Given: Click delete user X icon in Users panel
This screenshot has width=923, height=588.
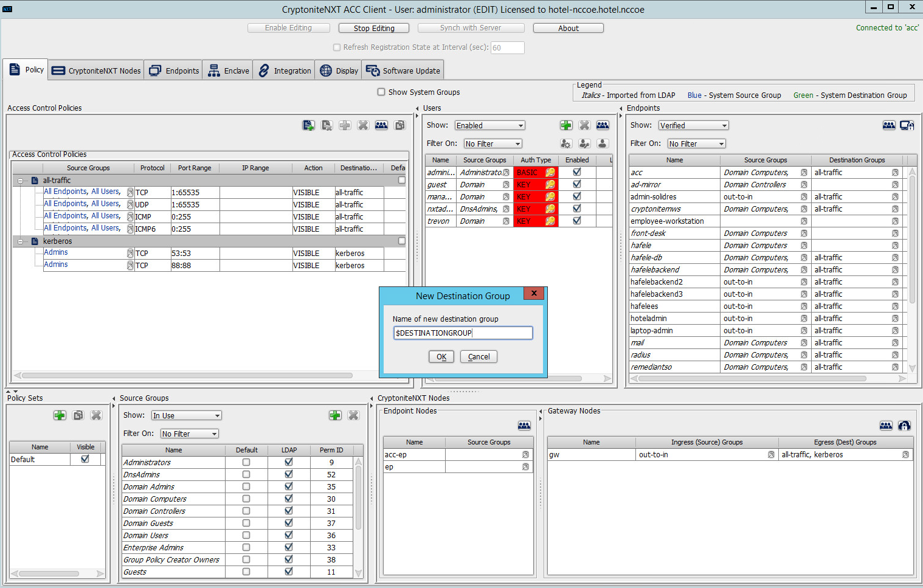Looking at the screenshot, I should pyautogui.click(x=584, y=125).
